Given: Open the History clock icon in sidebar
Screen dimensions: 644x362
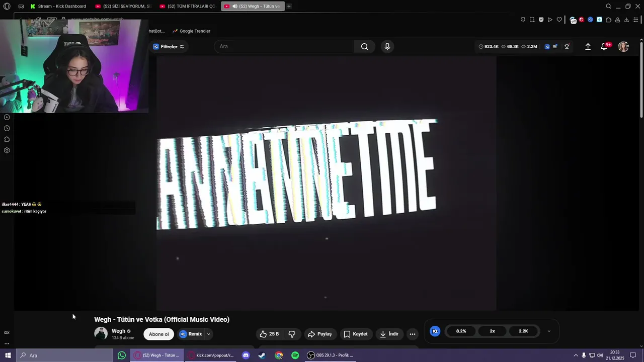Looking at the screenshot, I should point(7,128).
